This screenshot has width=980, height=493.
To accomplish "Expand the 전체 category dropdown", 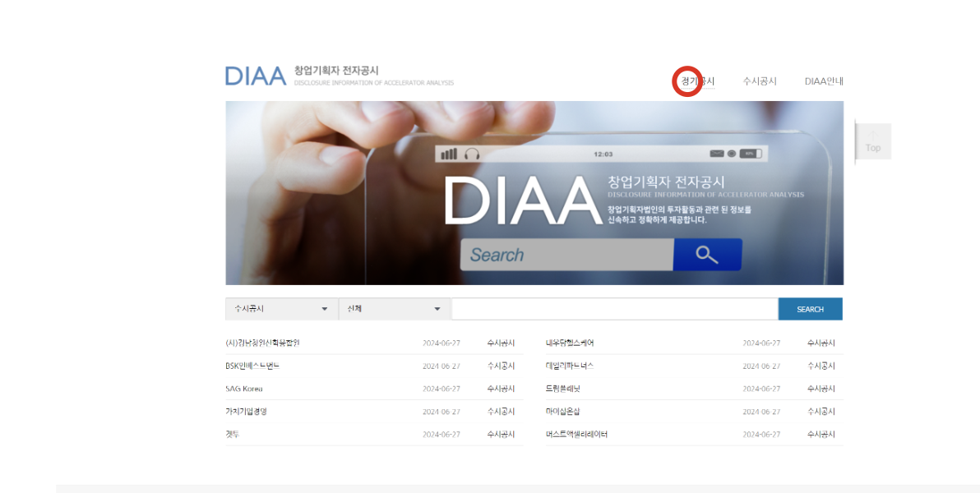I will (394, 309).
